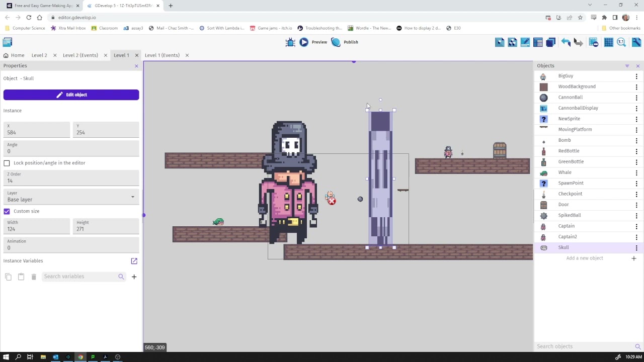The image size is (644, 362).
Task: Click the delete variable trash icon
Action: 34,277
